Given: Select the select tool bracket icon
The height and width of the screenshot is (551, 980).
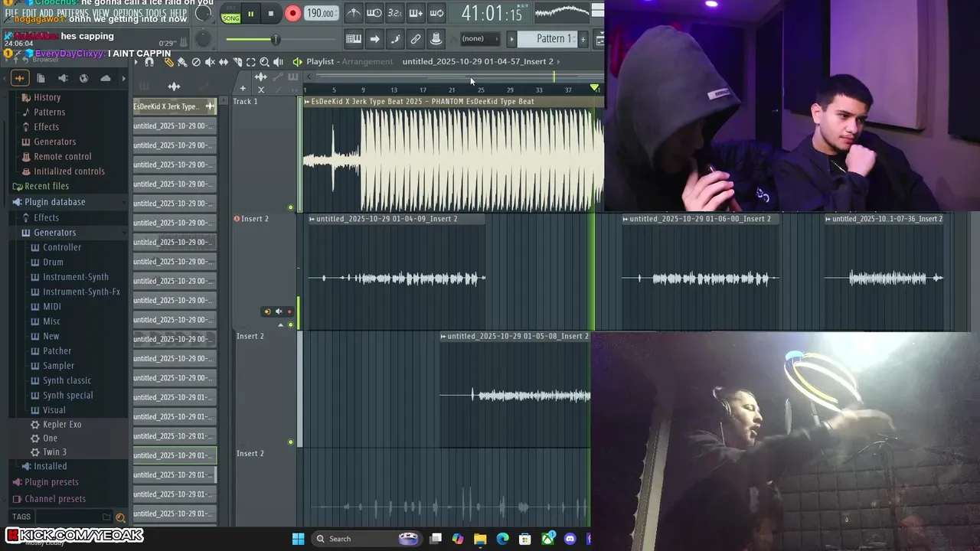Looking at the screenshot, I should click(x=251, y=62).
